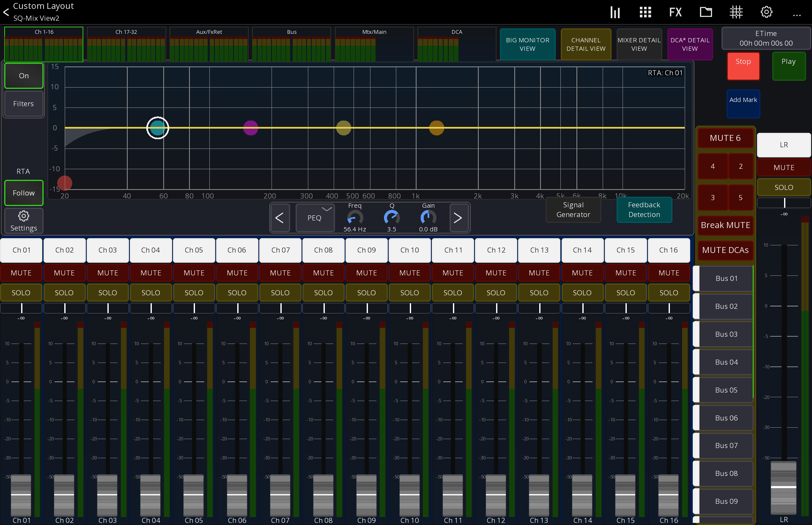Switch to DCA layer tab
This screenshot has width=812, height=525.
[456, 44]
